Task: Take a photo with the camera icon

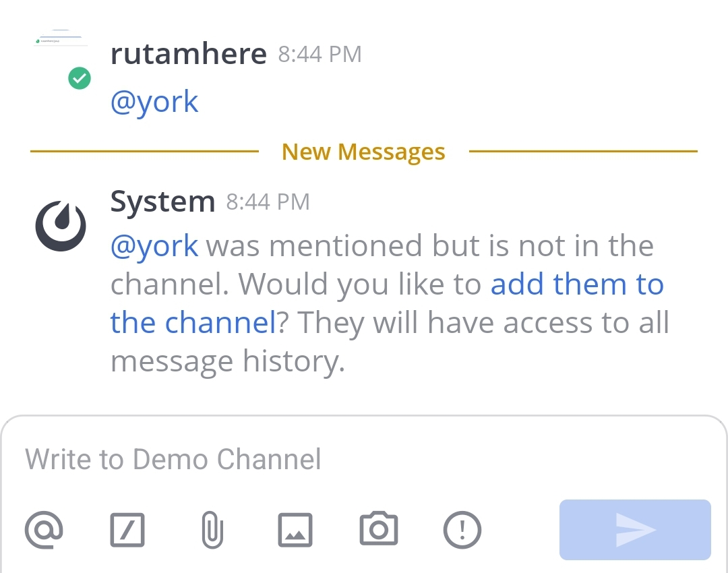Action: point(379,529)
